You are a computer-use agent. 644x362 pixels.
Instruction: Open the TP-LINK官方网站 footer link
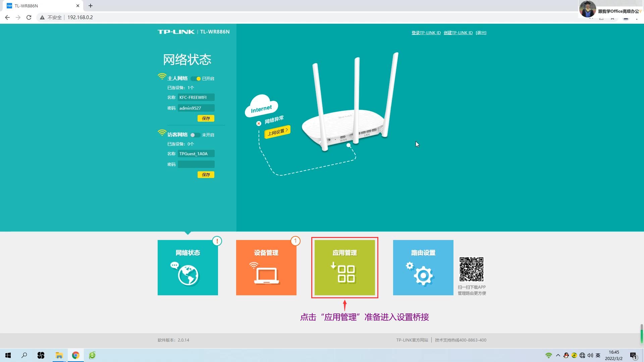(412, 340)
